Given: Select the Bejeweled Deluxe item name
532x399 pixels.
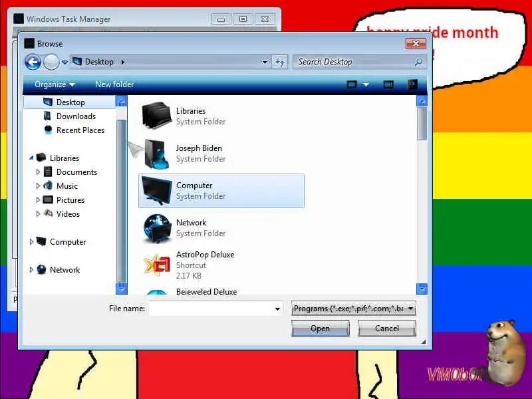Looking at the screenshot, I should click(206, 292).
